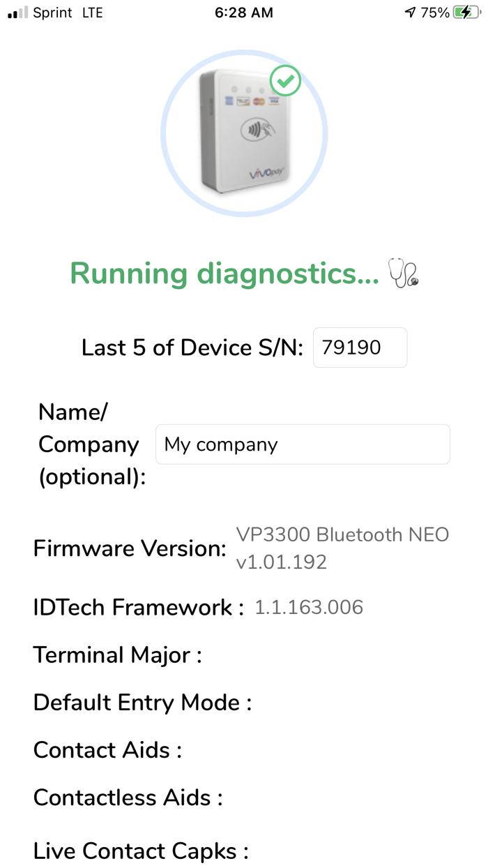Tap the stethoscope diagnostics icon
488x868 pixels.
point(404,274)
